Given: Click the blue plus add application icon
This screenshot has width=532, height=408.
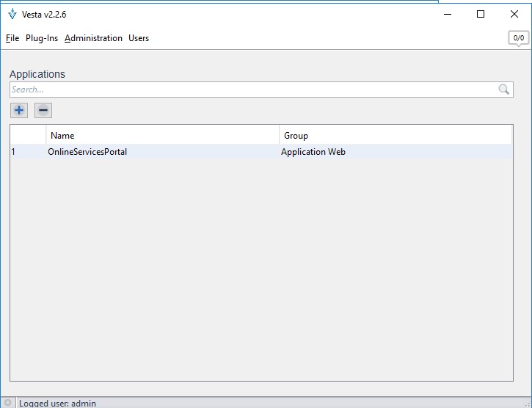Looking at the screenshot, I should (x=19, y=110).
